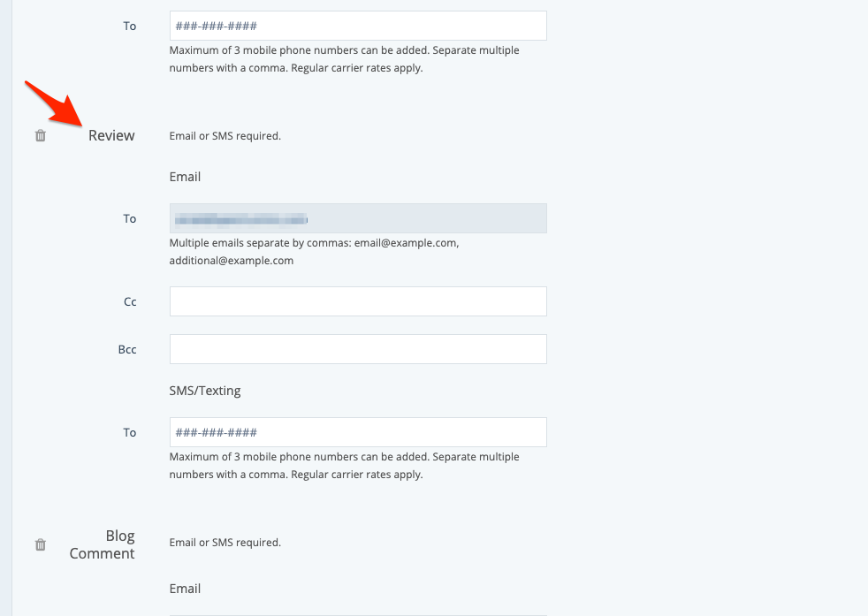868x616 pixels.
Task: Click "Email or SMS required." next to Review
Action: (225, 136)
